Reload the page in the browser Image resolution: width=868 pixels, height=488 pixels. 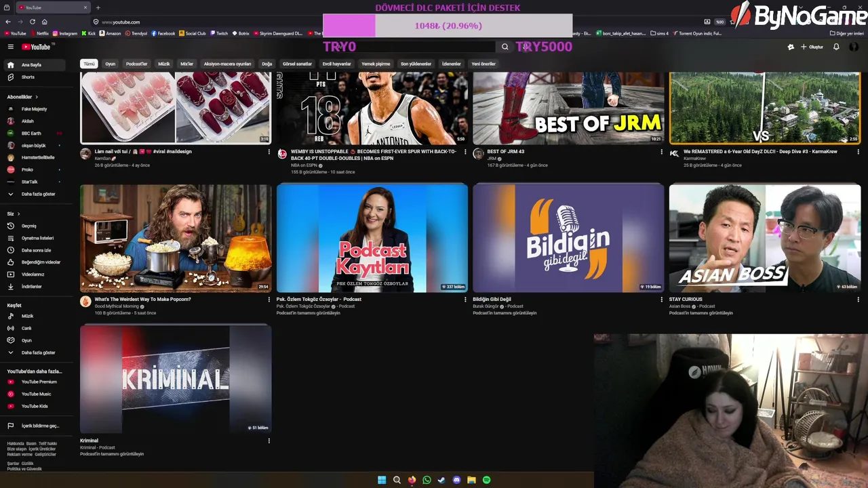pos(32,22)
